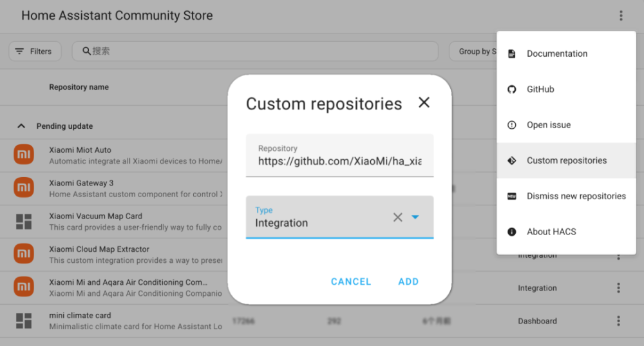
Task: Sort by Repository name column header
Action: point(79,87)
